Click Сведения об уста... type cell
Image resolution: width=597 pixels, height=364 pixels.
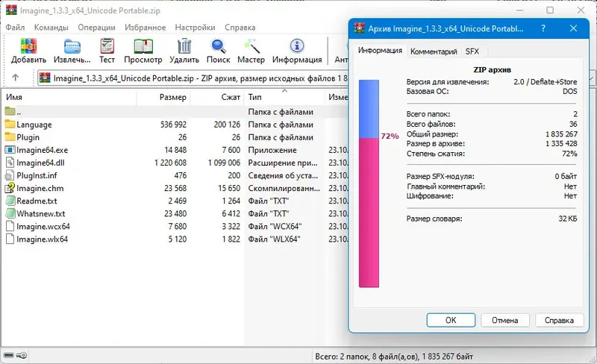point(283,175)
